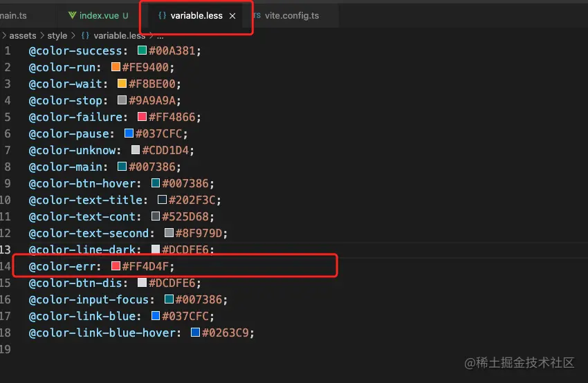The image size is (588, 383).
Task: Open the gray #9A9A9A color swatch
Action: coord(122,100)
